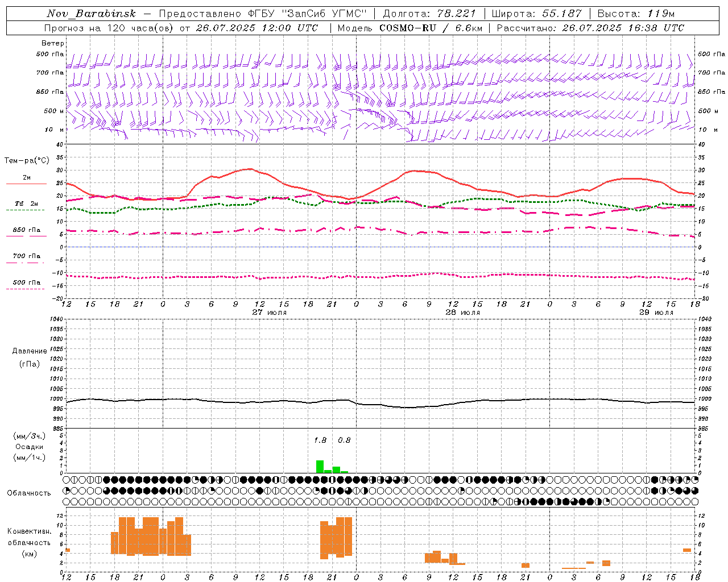The height and width of the screenshot is (582, 728).
Task: Click the tallest green precipitation bar
Action: tap(320, 467)
